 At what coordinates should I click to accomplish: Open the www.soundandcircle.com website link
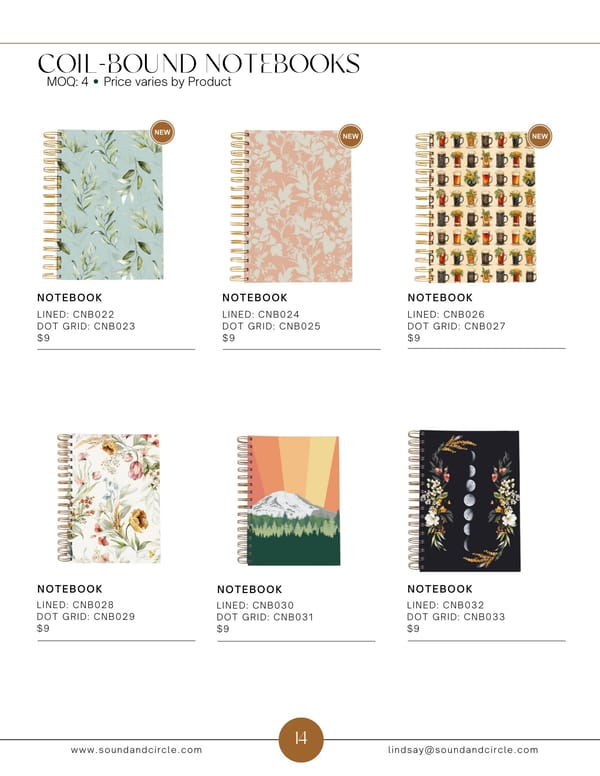[136, 750]
